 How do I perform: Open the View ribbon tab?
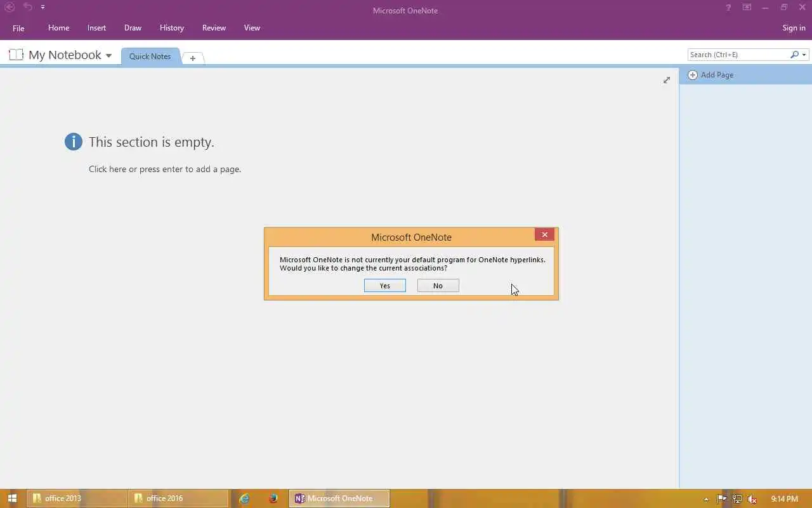click(x=252, y=28)
